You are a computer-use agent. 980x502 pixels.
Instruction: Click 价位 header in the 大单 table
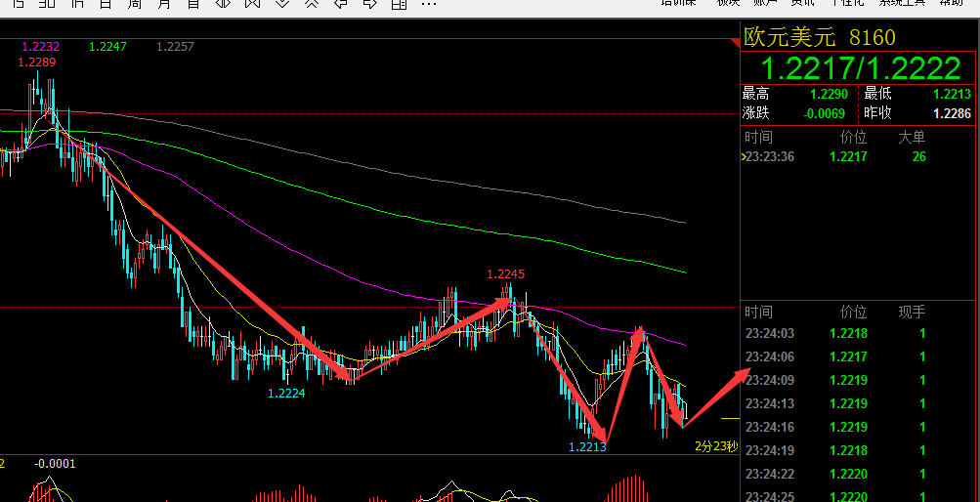tap(853, 137)
